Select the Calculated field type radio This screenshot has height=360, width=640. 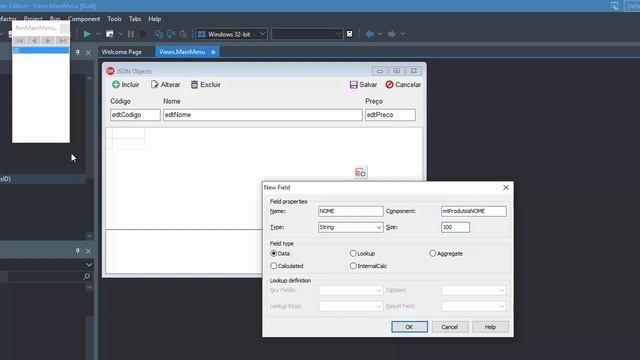[x=274, y=266]
